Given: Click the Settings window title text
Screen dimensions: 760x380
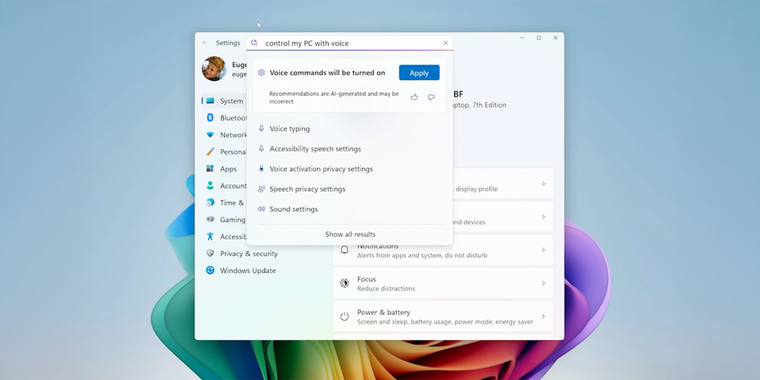Looking at the screenshot, I should point(228,43).
